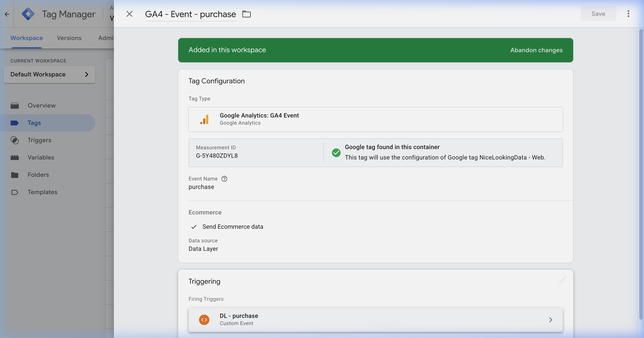Go to the Overview section
Screen dimensions: 644x338
41,105
